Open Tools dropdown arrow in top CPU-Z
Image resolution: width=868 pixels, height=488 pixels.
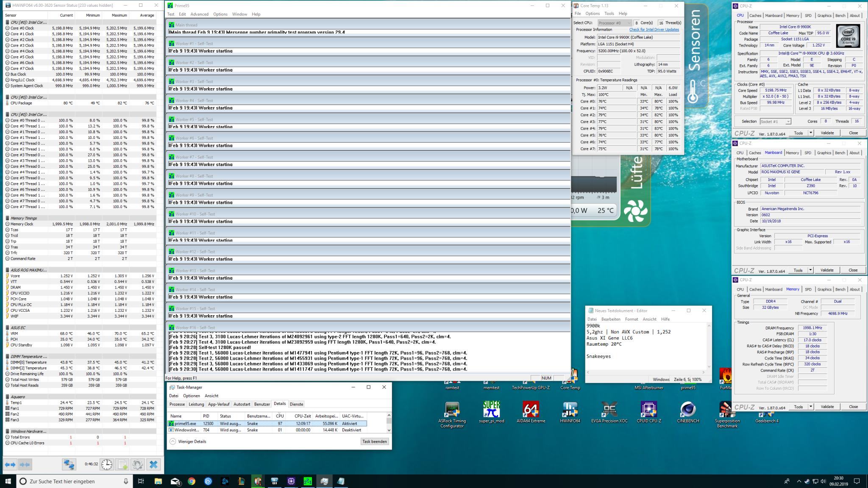(810, 133)
